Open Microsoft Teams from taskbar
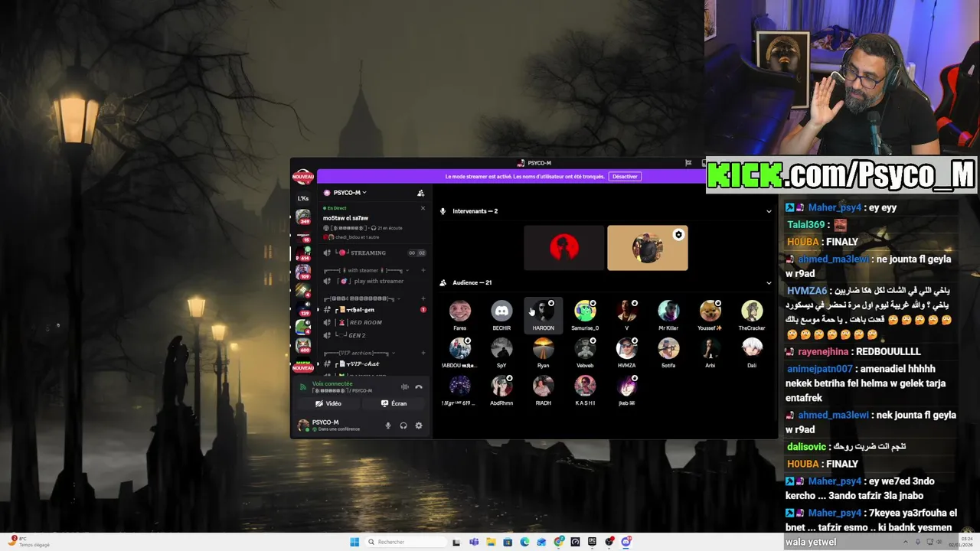 pos(474,542)
